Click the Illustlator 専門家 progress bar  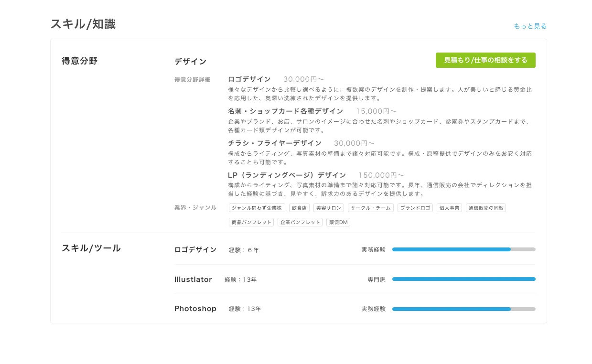pos(463,279)
